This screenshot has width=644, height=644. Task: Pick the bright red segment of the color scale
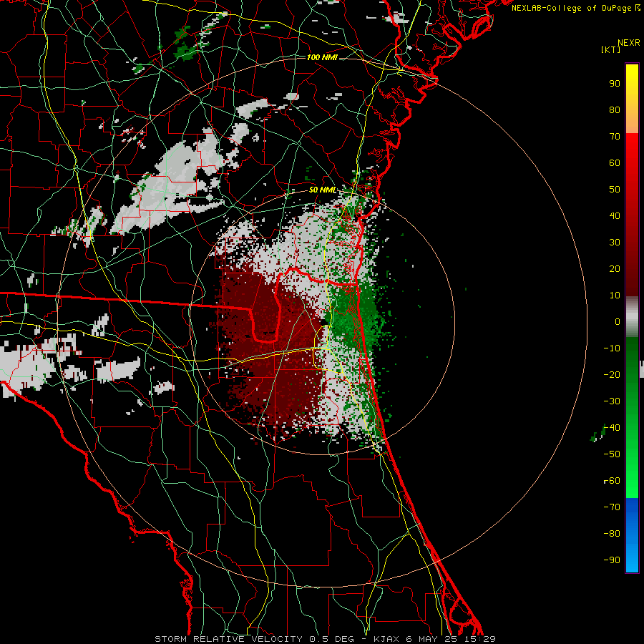pyautogui.click(x=632, y=156)
